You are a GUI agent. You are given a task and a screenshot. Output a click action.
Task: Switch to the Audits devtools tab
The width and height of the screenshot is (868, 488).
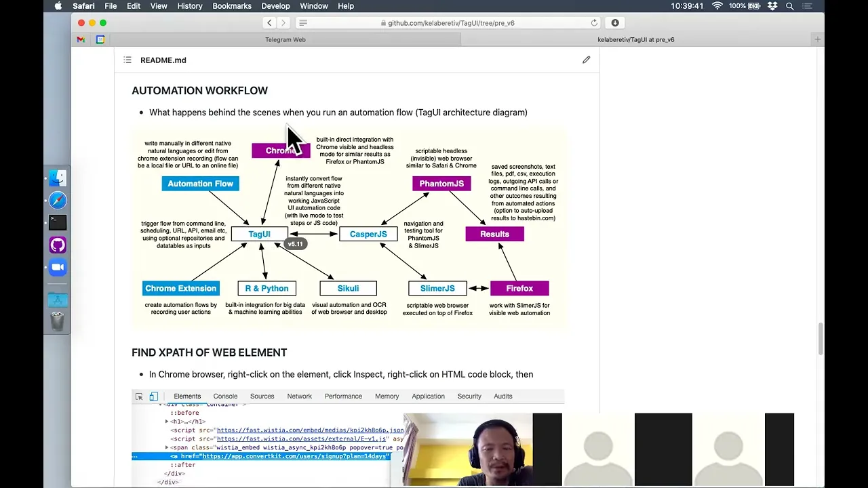tap(502, 396)
